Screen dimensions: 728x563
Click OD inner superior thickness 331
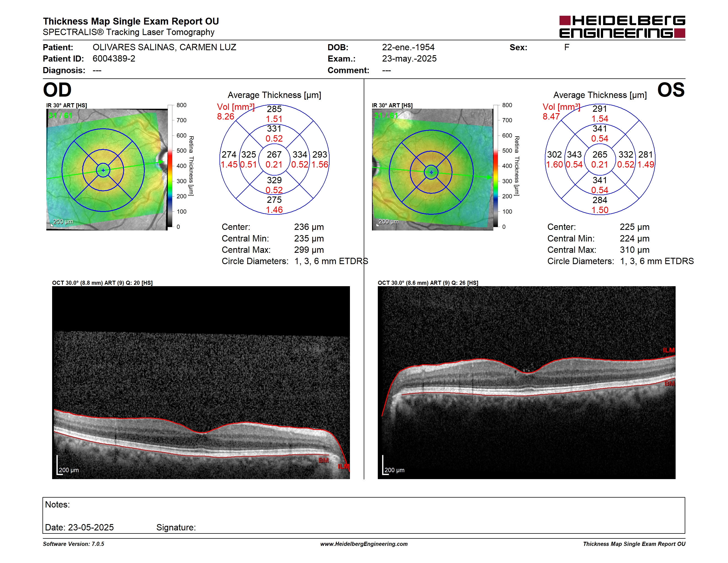274,129
